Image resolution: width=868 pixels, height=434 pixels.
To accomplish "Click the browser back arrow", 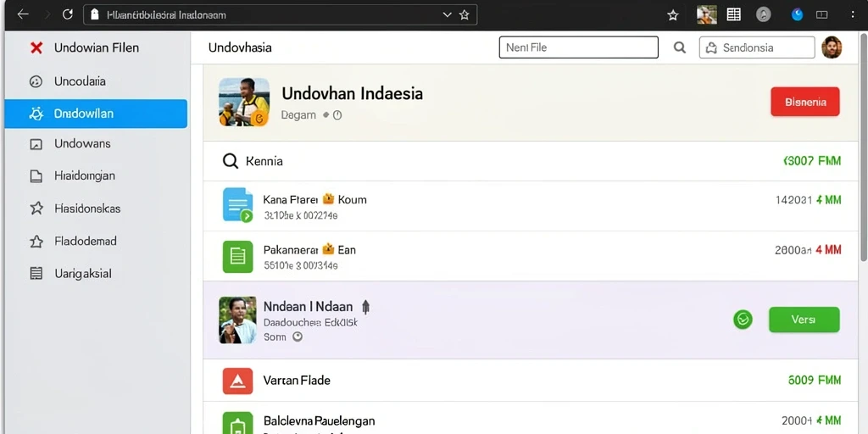I will (x=23, y=14).
